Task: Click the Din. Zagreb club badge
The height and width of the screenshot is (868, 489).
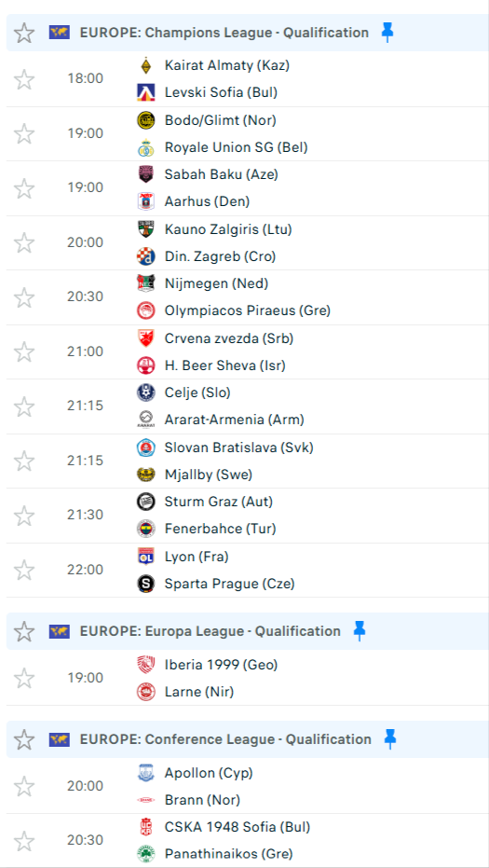Action: pyautogui.click(x=146, y=256)
